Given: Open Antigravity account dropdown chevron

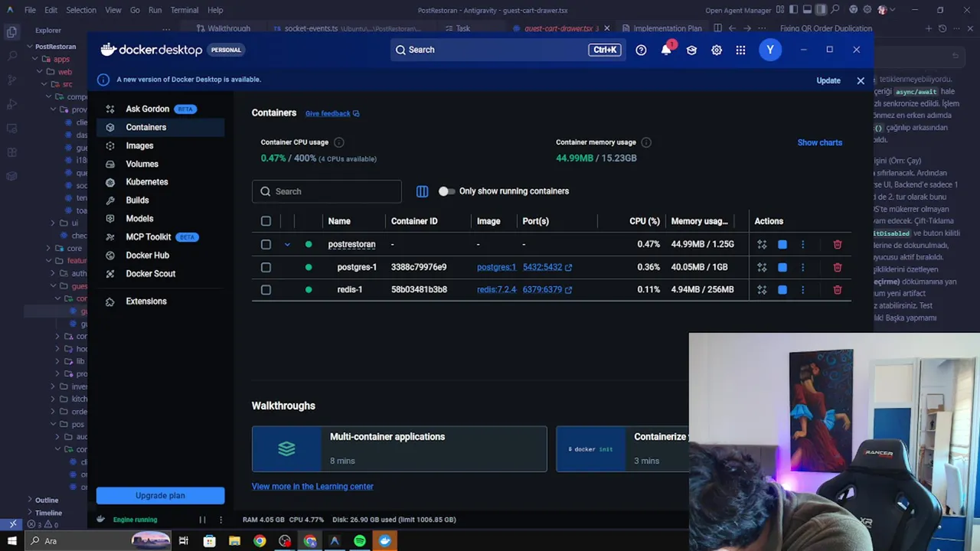Looking at the screenshot, I should (x=892, y=10).
